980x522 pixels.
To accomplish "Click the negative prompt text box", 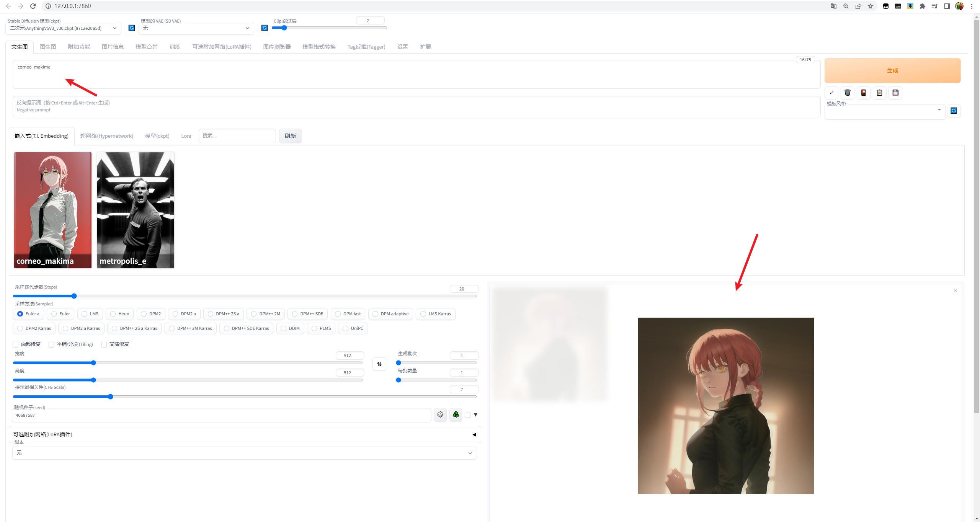I will coord(416,106).
